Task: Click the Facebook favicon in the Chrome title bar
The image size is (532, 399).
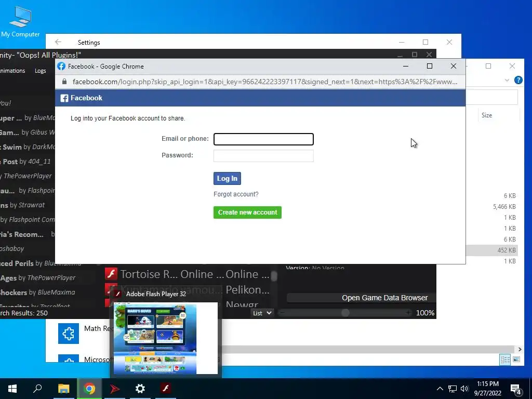Action: (61, 66)
